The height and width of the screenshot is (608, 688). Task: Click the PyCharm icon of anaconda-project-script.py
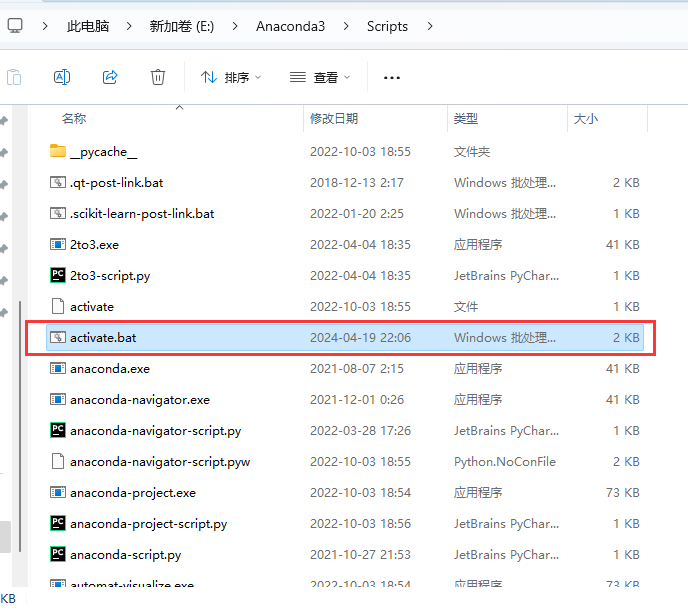click(57, 523)
